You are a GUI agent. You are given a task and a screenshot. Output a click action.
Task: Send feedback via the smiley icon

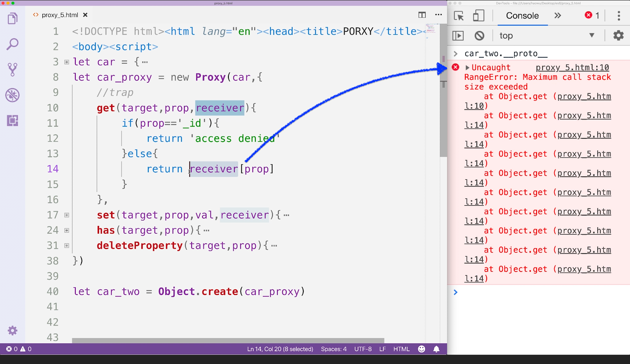pos(421,349)
